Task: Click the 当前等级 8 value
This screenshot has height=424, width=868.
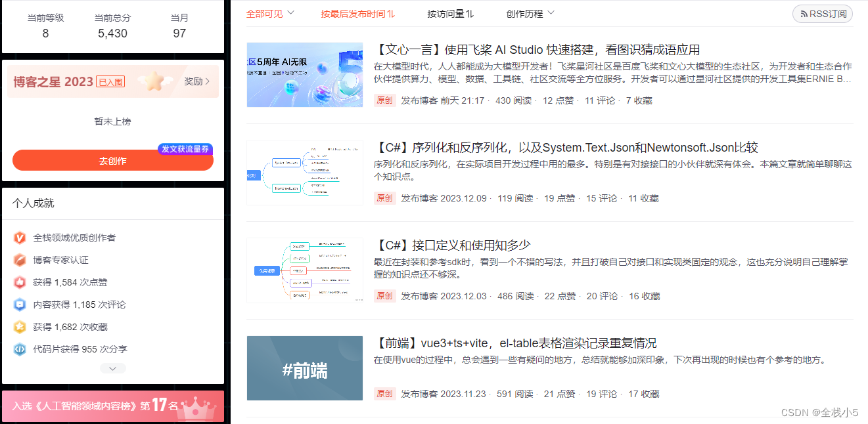Action: [45, 33]
